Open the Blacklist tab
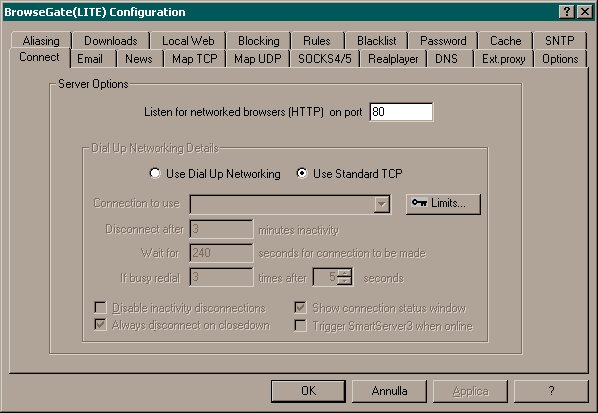Viewport: 598px width, 413px height. (x=376, y=40)
